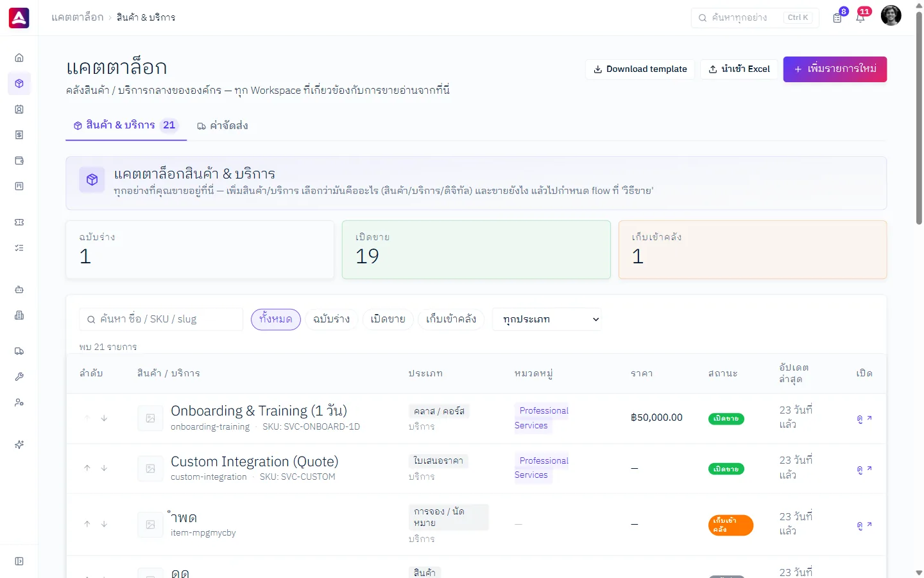
Task: Open the notifications bell icon
Action: [x=860, y=18]
